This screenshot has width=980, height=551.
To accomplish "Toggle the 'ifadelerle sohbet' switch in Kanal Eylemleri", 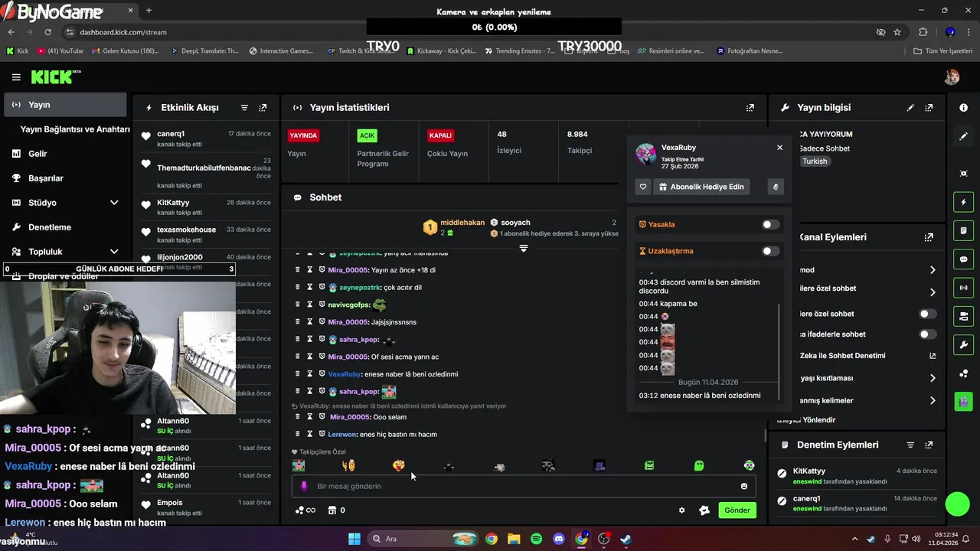I will point(927,334).
